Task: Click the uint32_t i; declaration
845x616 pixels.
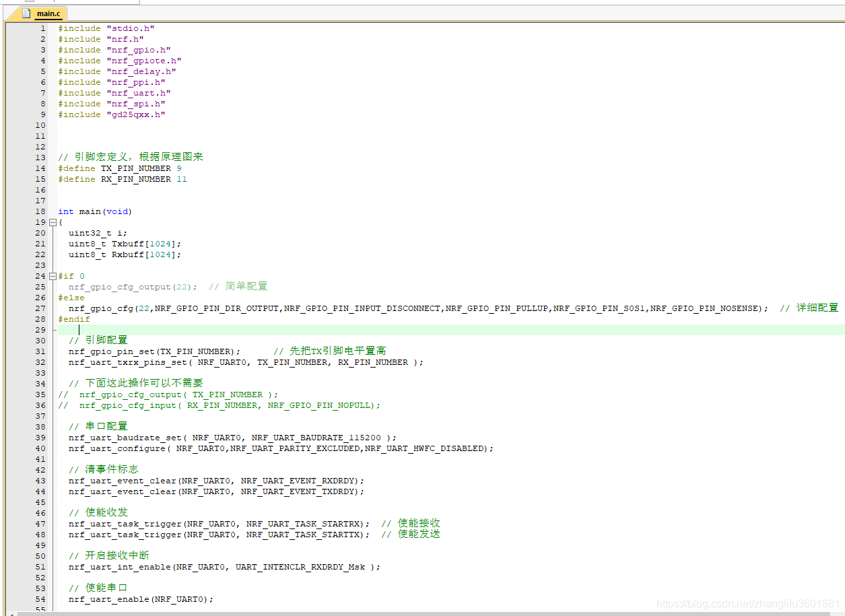Action: tap(98, 233)
